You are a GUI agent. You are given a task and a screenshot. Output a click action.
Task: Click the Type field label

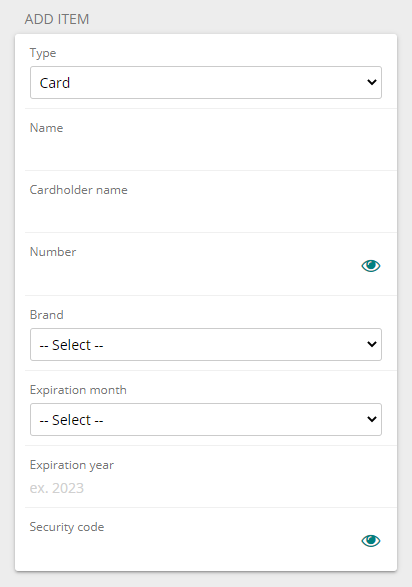tap(43, 53)
